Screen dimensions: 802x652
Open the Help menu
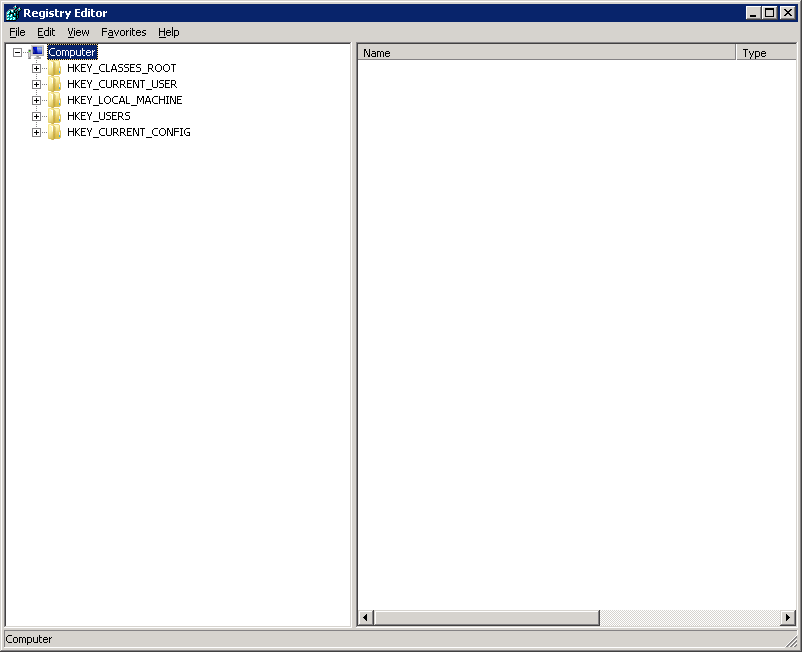(x=169, y=32)
